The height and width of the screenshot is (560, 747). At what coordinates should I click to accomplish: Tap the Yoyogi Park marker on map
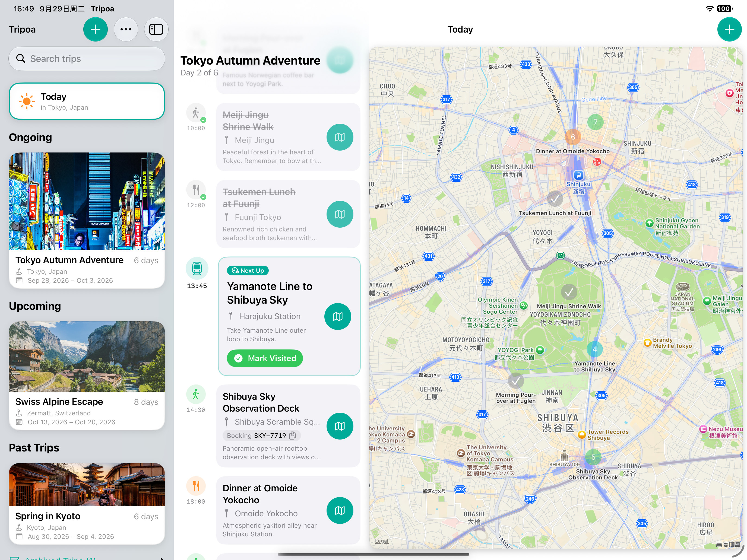tap(540, 350)
